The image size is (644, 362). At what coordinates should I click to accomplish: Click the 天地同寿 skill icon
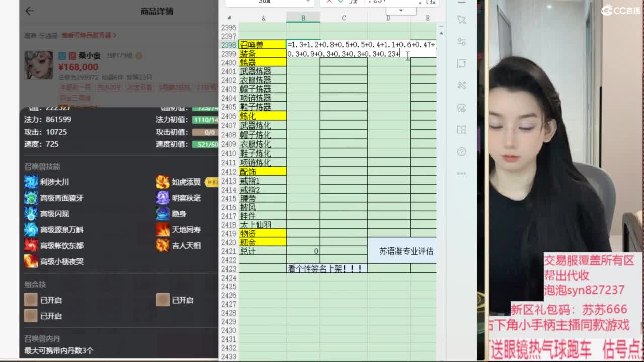[x=163, y=230]
